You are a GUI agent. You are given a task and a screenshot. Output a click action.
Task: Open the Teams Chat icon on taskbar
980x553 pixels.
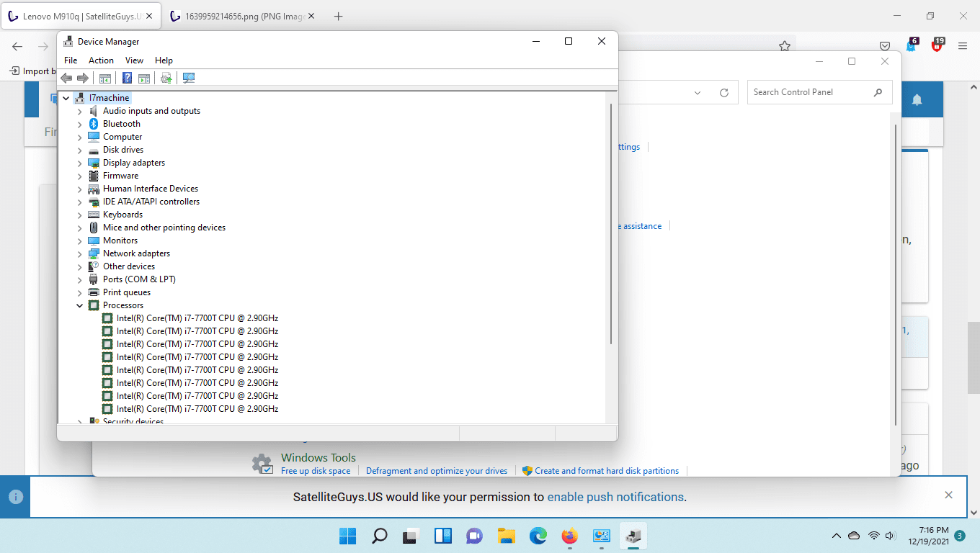pos(474,536)
